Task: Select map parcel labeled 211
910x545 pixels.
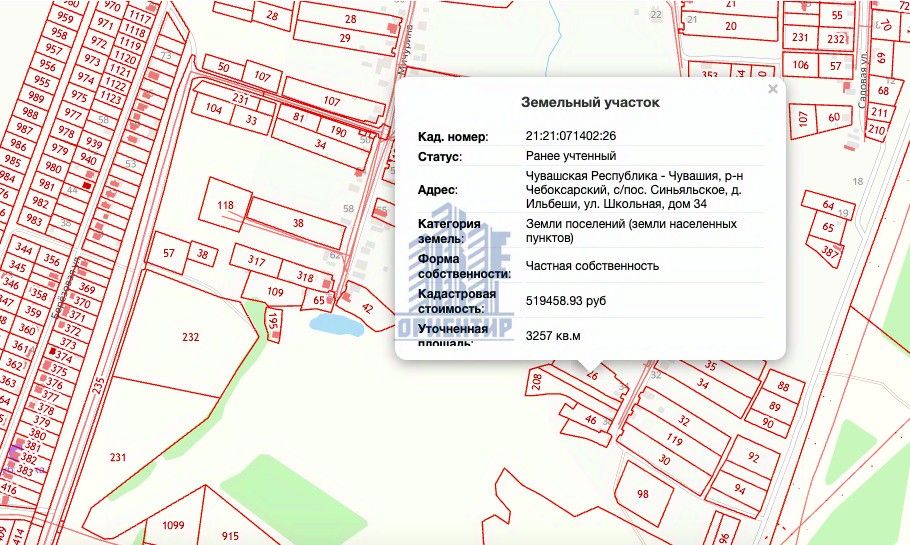Action: (879, 113)
